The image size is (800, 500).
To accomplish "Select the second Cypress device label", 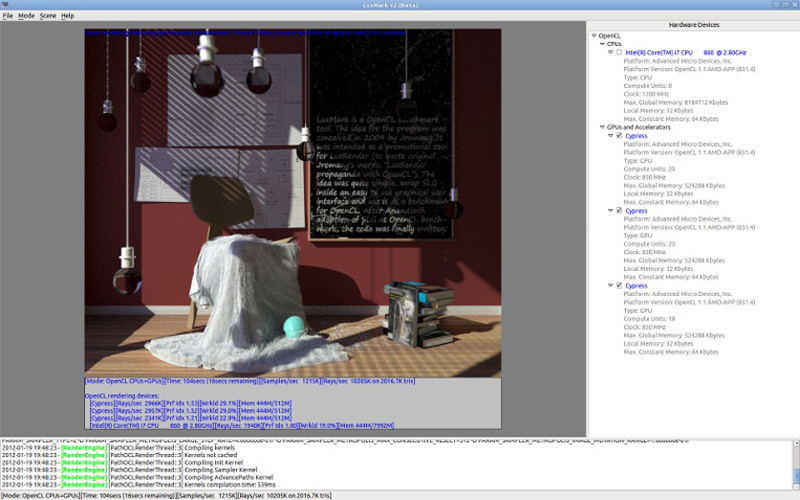I will [636, 211].
